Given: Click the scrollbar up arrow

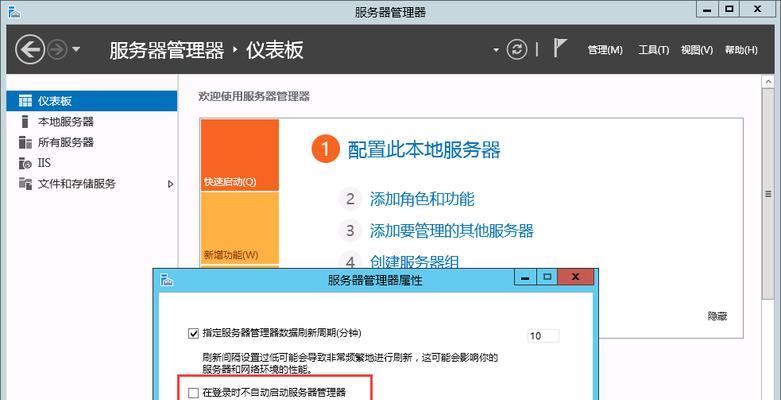Looking at the screenshot, I should coord(769,82).
